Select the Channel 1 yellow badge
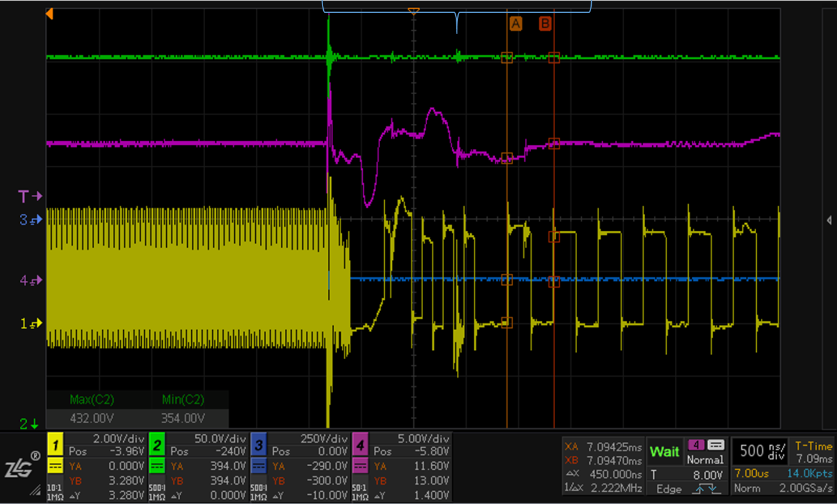Viewport: 837px width, 504px height. (56, 445)
